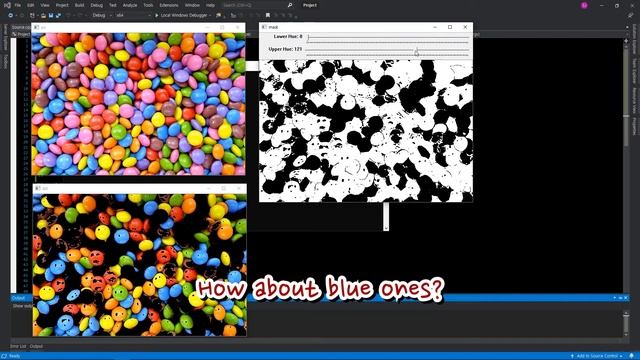Open the Window menu
The height and width of the screenshot is (360, 640).
(x=192, y=5)
